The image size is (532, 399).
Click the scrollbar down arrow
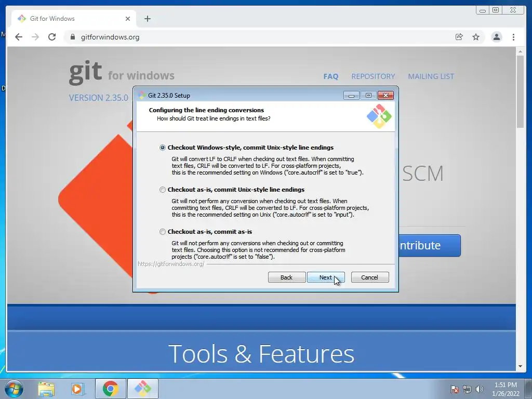(520, 366)
